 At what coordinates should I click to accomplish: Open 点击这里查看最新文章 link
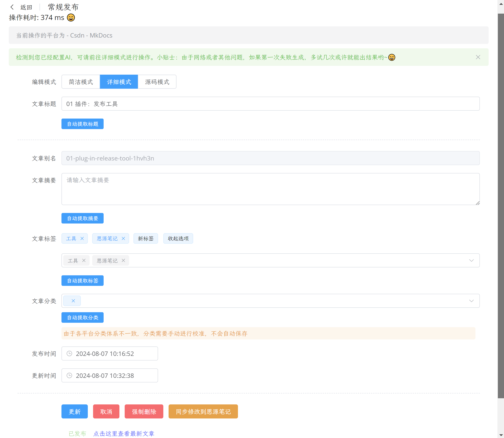click(124, 433)
